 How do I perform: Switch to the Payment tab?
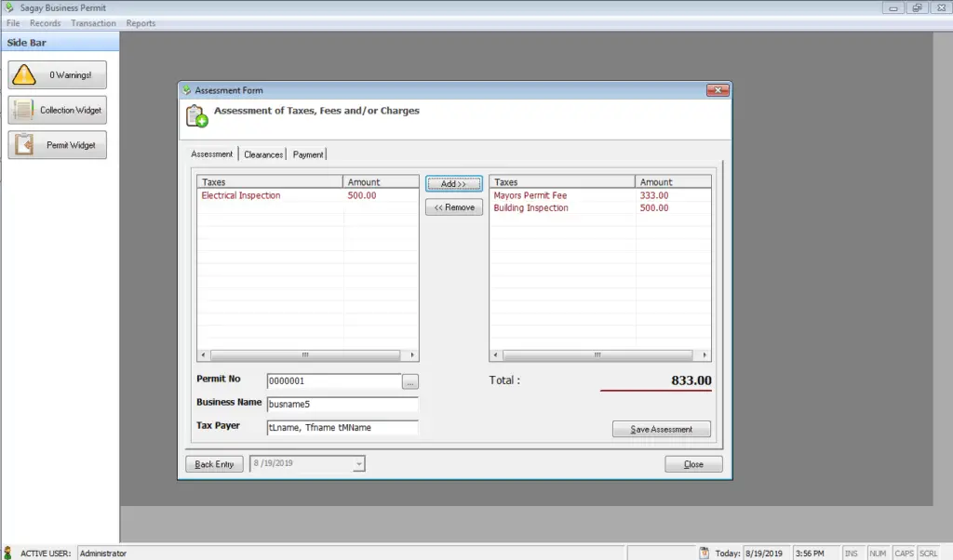point(308,154)
